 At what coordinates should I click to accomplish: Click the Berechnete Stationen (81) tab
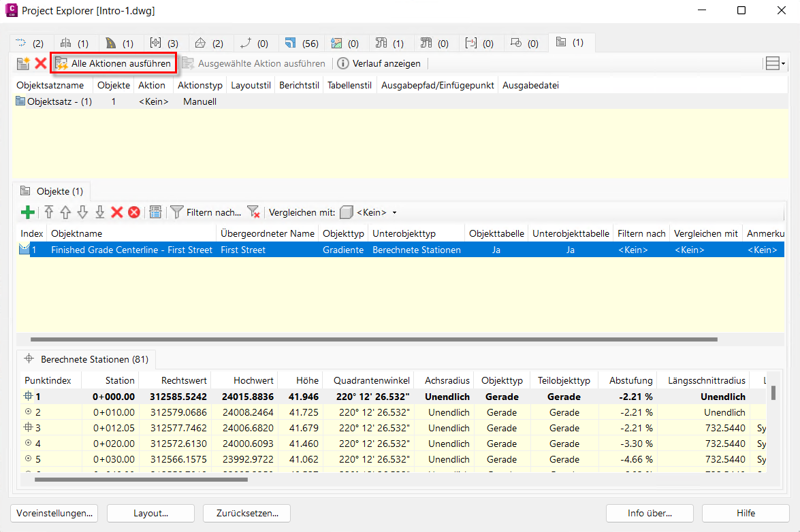tap(86, 359)
